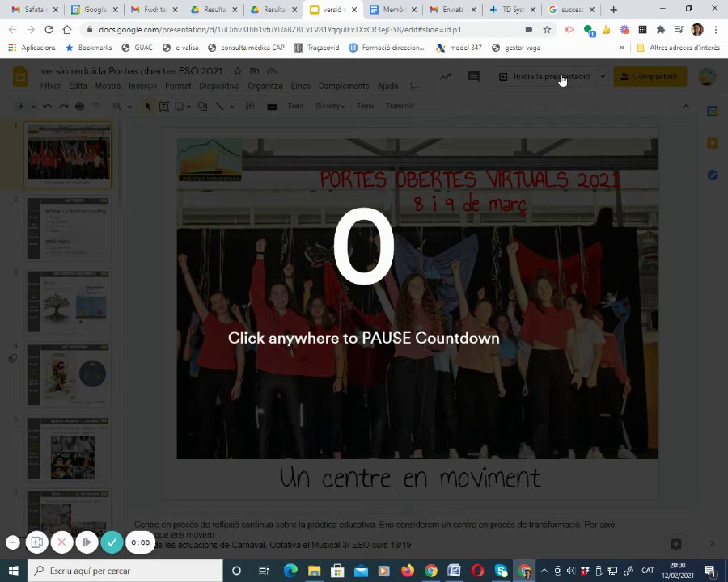Image resolution: width=728 pixels, height=582 pixels.
Task: Open the Edita menu
Action: click(x=78, y=86)
